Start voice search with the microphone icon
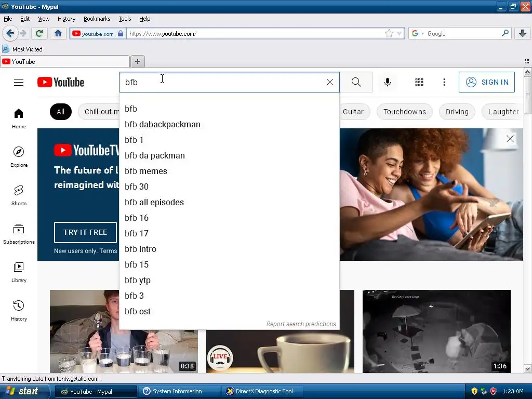This screenshot has width=532, height=399. tap(388, 82)
